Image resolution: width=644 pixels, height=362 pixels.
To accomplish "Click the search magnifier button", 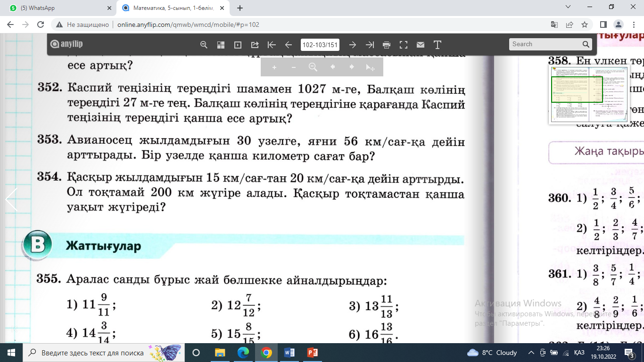I will [x=586, y=44].
